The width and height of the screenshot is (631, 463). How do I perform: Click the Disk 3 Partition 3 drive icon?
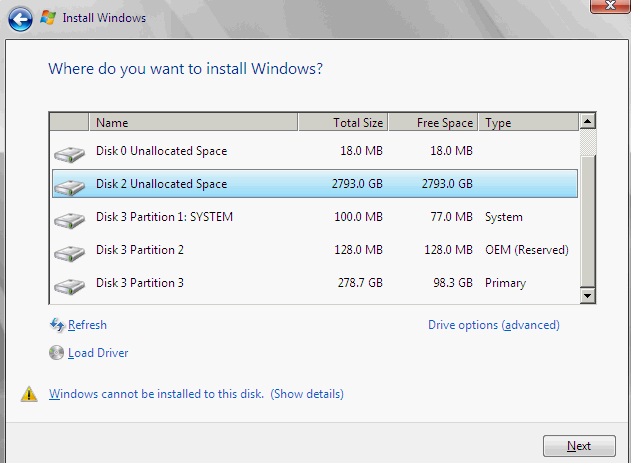(x=70, y=285)
